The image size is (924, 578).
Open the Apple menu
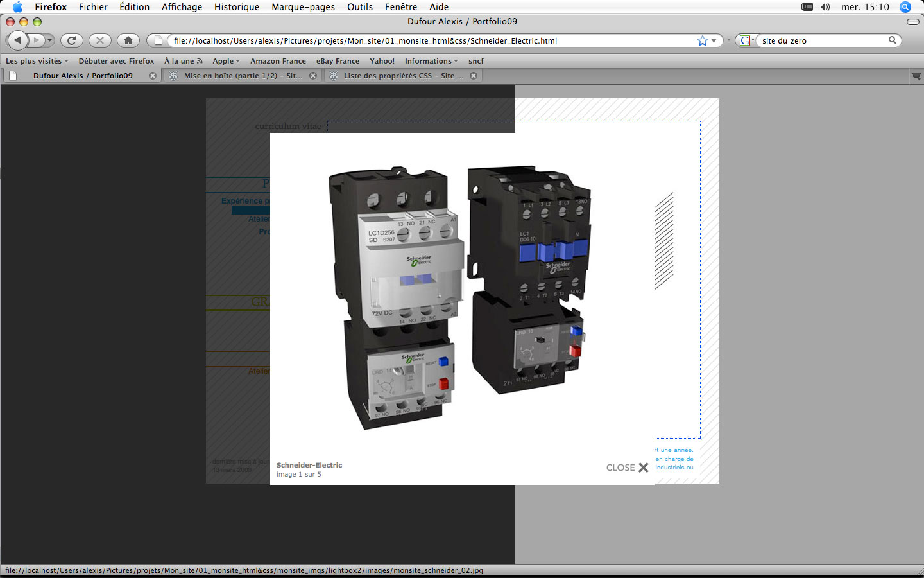17,7
